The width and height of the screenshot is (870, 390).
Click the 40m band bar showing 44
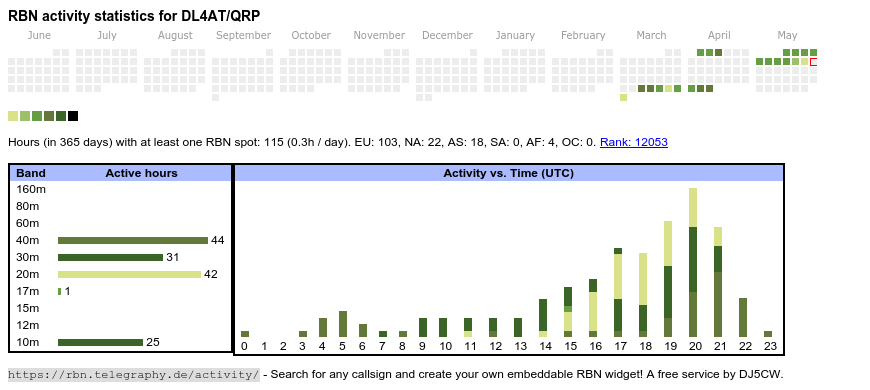[133, 240]
